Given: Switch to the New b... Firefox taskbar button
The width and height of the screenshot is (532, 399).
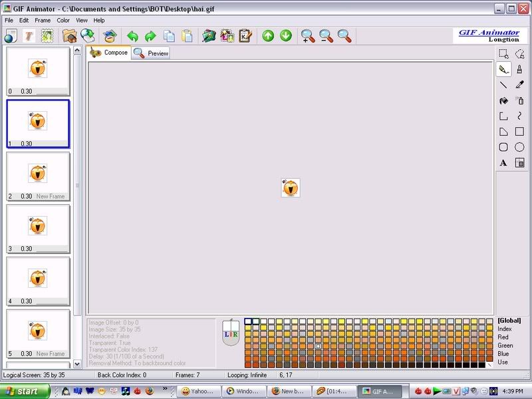Looking at the screenshot, I should [x=289, y=391].
